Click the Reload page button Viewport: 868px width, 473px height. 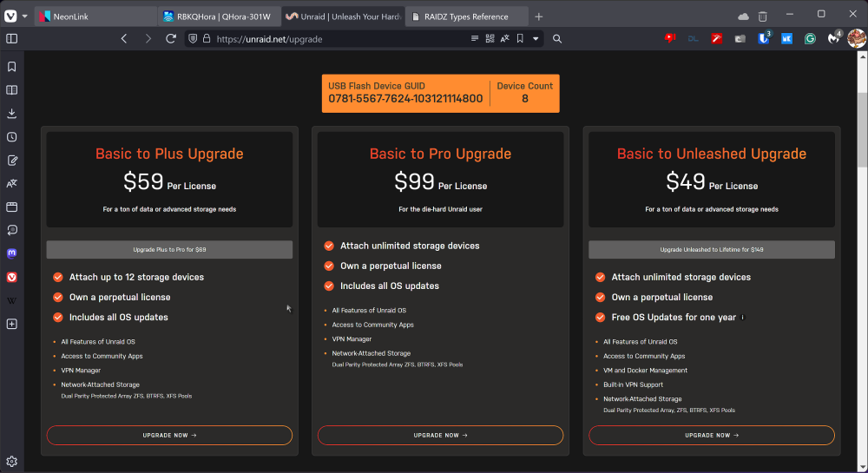(x=171, y=39)
